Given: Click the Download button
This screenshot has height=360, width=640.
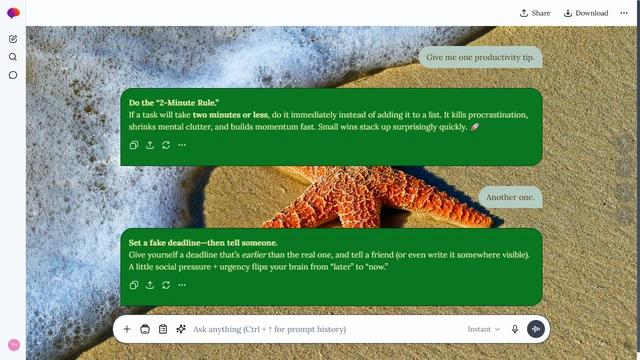Looking at the screenshot, I should [586, 13].
